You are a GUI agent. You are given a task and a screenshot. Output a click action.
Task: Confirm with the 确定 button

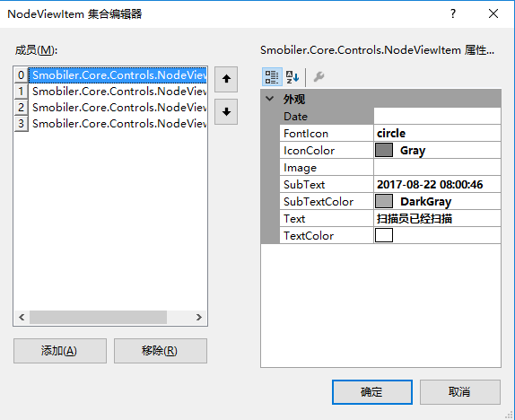(x=372, y=392)
